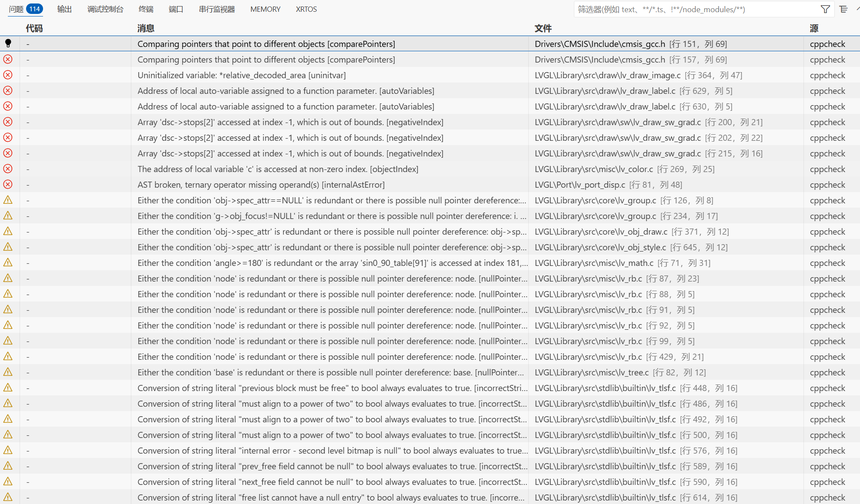This screenshot has width=860, height=504.
Task: Click error icon on lv_draw_label.c line 630 row
Action: (8, 106)
